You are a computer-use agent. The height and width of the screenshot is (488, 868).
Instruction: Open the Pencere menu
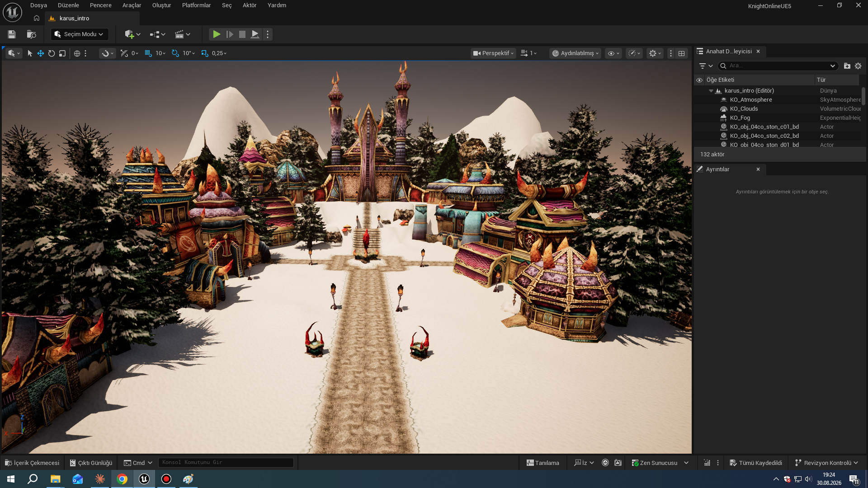[x=100, y=5]
